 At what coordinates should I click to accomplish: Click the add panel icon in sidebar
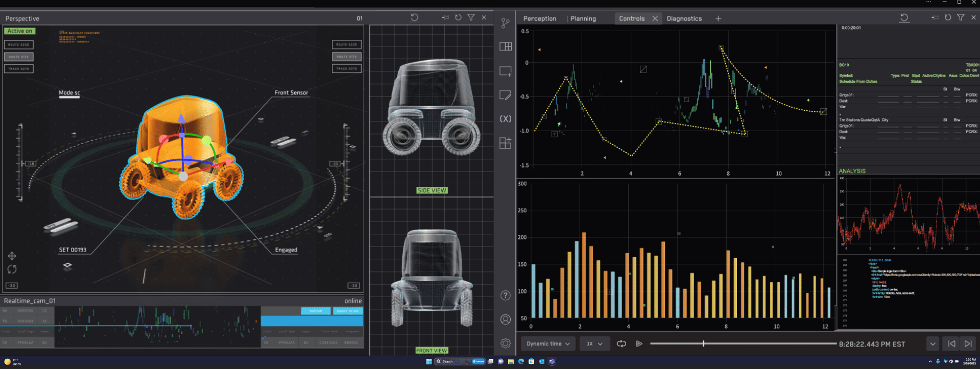[x=505, y=71]
